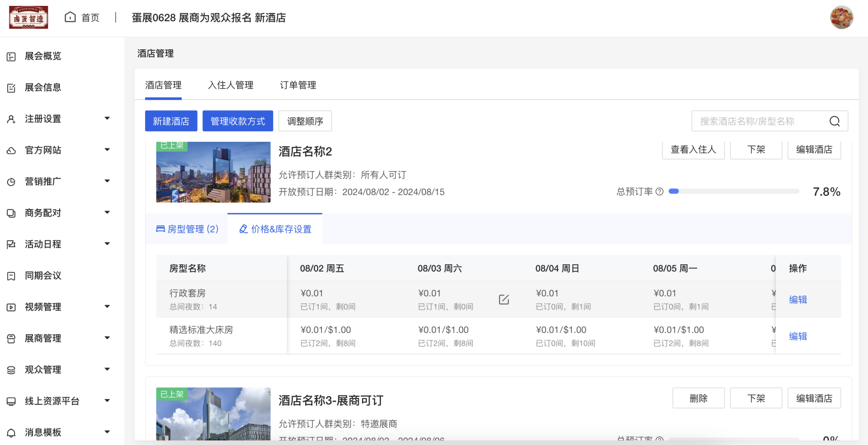Click the 调整顺序 button

pyautogui.click(x=305, y=121)
